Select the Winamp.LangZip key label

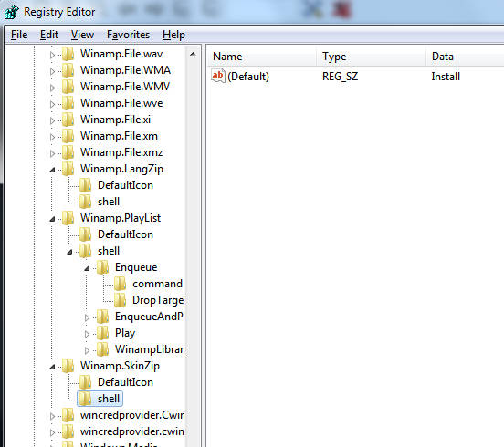click(121, 169)
